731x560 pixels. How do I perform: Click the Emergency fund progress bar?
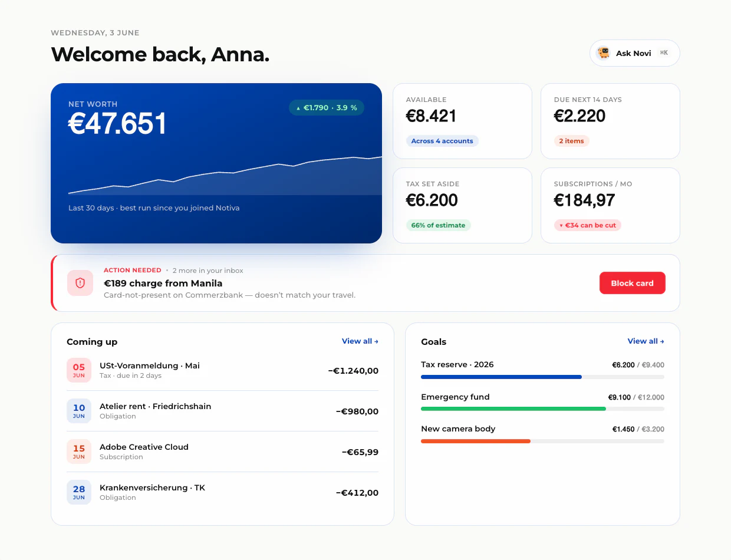coord(542,409)
